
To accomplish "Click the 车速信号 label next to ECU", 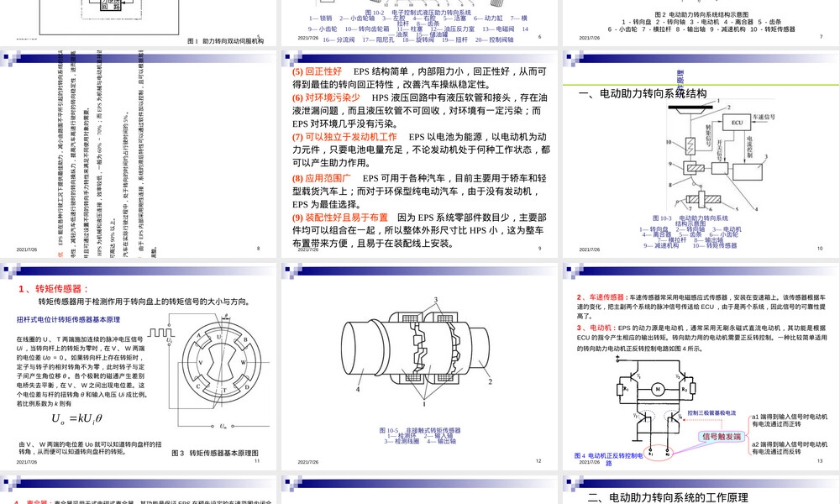I will tap(764, 117).
